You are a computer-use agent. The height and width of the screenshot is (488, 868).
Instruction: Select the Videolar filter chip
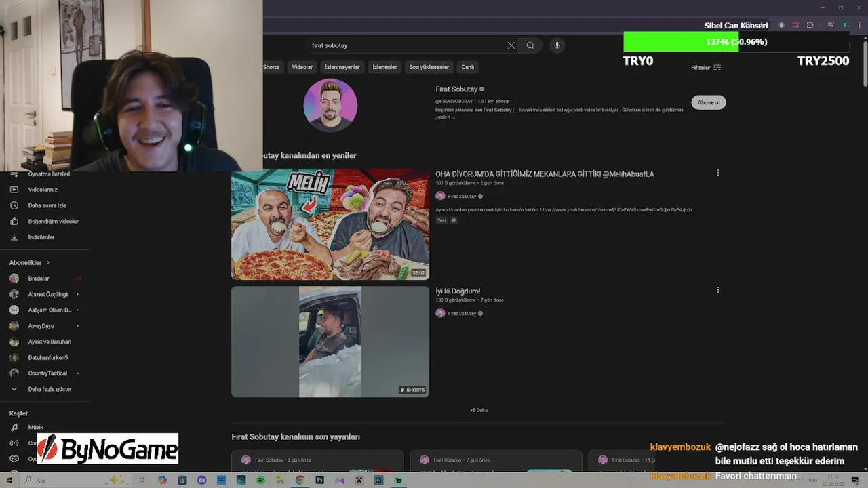tap(302, 67)
